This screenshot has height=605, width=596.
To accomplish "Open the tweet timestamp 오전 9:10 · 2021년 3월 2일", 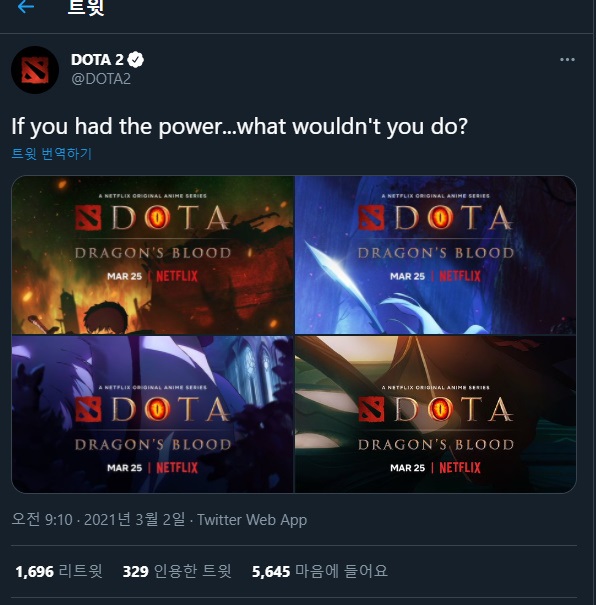I will pos(98,520).
